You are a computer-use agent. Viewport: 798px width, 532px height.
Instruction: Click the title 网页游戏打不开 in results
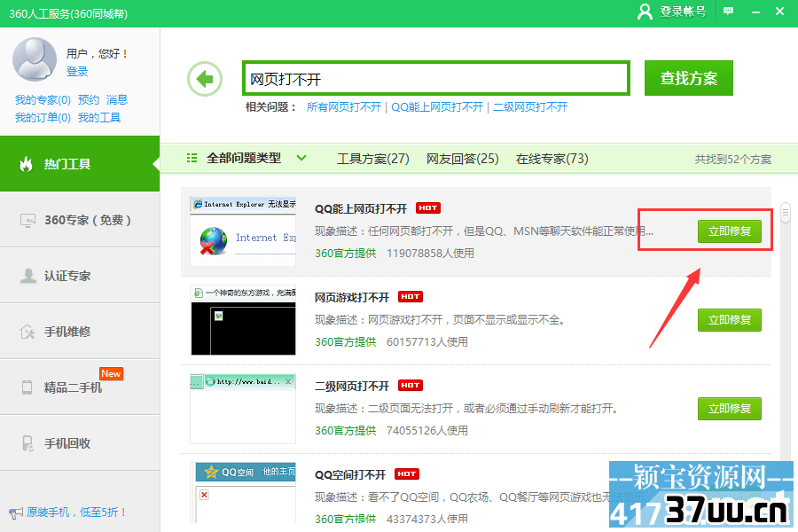(x=352, y=297)
